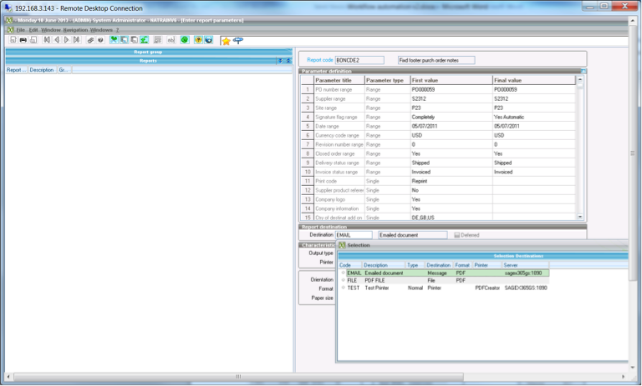Screen dimensions: 642x386
Task: Click the green arrow export toolbar icon
Action: coord(144,40)
